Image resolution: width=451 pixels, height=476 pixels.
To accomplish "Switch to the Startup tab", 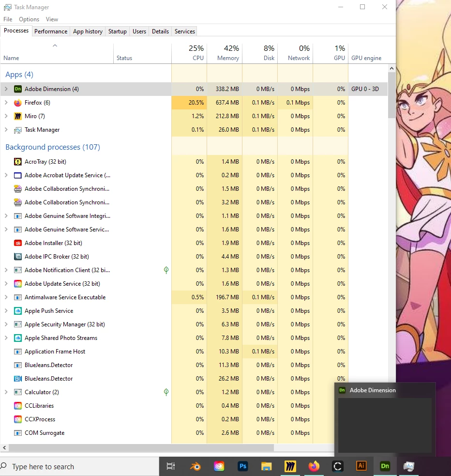I will point(118,31).
